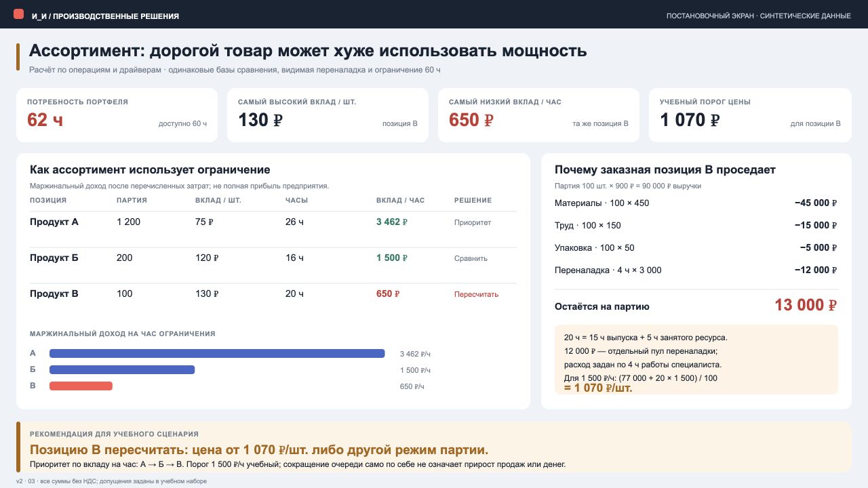The image size is (868, 488).
Task: Click the '1 500 ₽' cell for Продукт Б
Action: click(392, 258)
